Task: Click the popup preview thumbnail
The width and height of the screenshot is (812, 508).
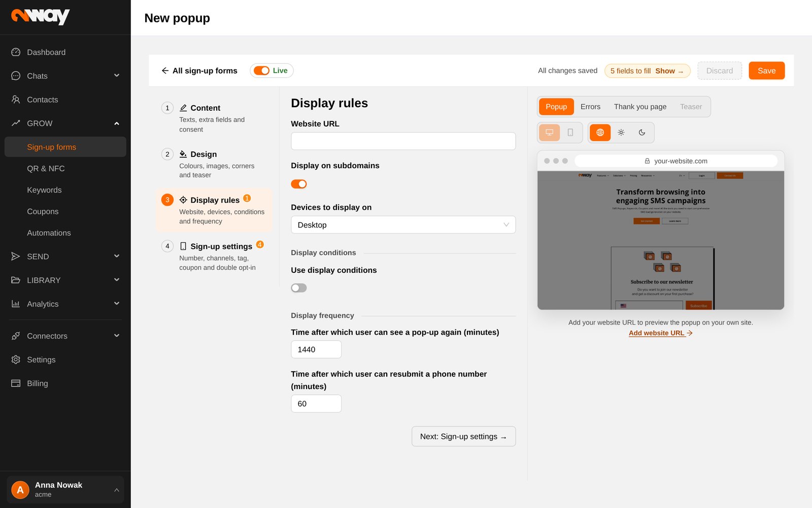Action: click(x=661, y=240)
